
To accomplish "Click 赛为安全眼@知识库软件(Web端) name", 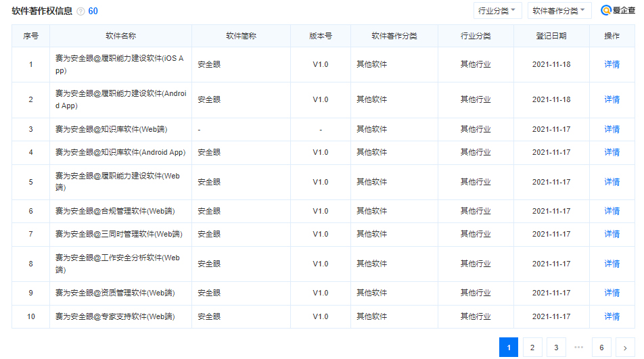I will (x=112, y=129).
